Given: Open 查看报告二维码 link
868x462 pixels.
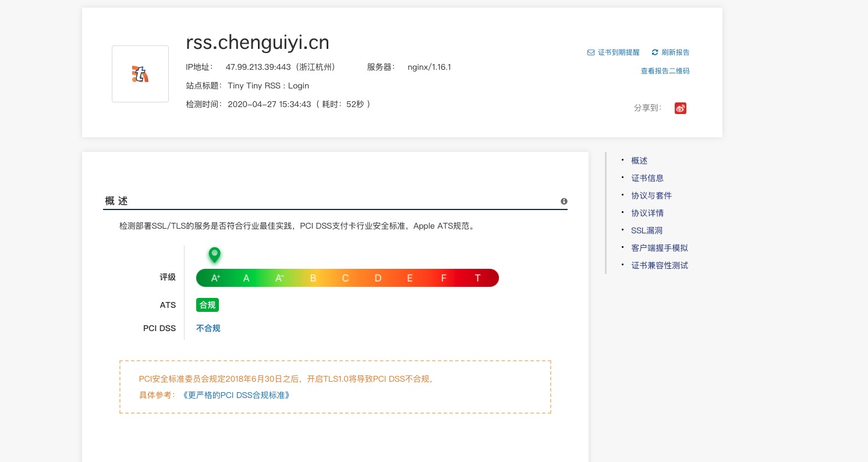Looking at the screenshot, I should point(665,71).
